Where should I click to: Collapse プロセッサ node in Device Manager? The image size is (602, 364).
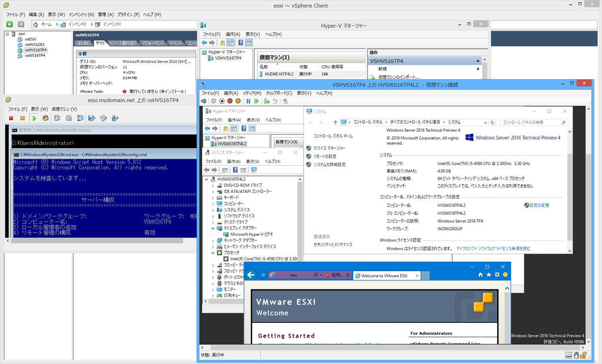point(213,253)
